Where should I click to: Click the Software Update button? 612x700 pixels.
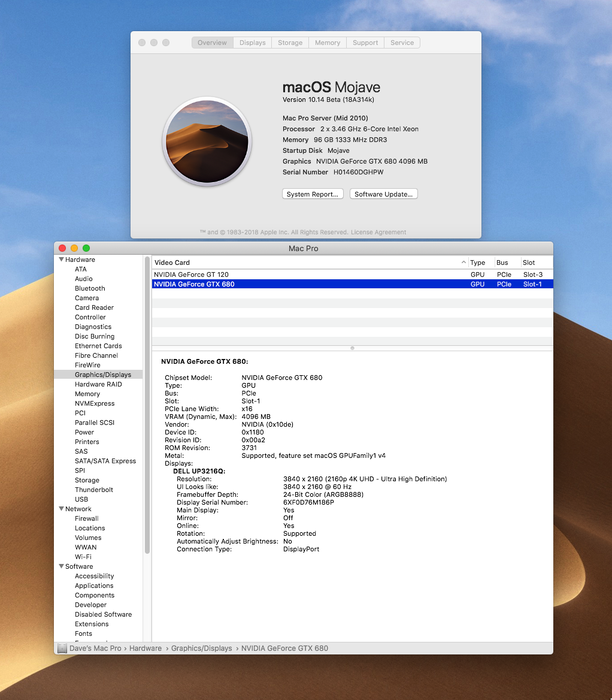(x=384, y=194)
